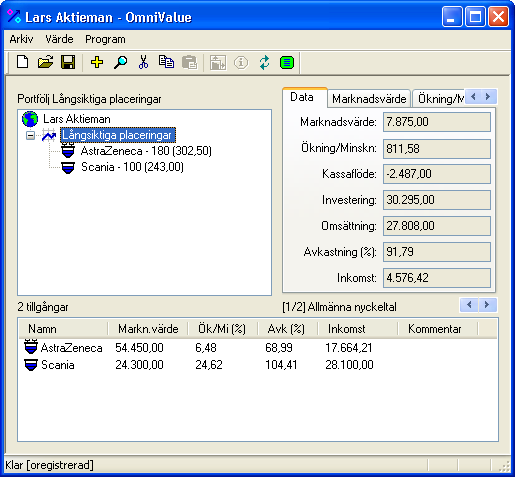Click the AstraZeneca icon in the tree
The image size is (515, 477).
[68, 151]
